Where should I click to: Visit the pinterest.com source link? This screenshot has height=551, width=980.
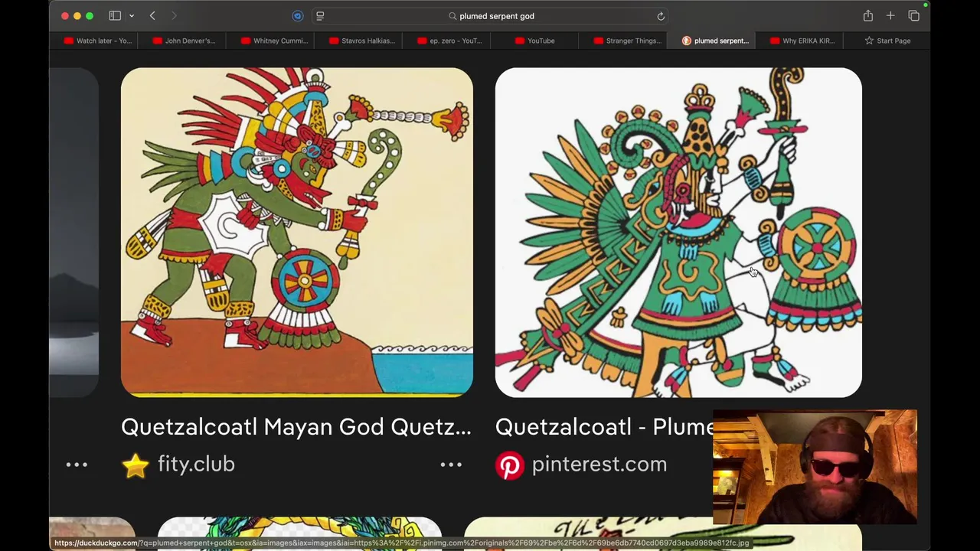(599, 465)
